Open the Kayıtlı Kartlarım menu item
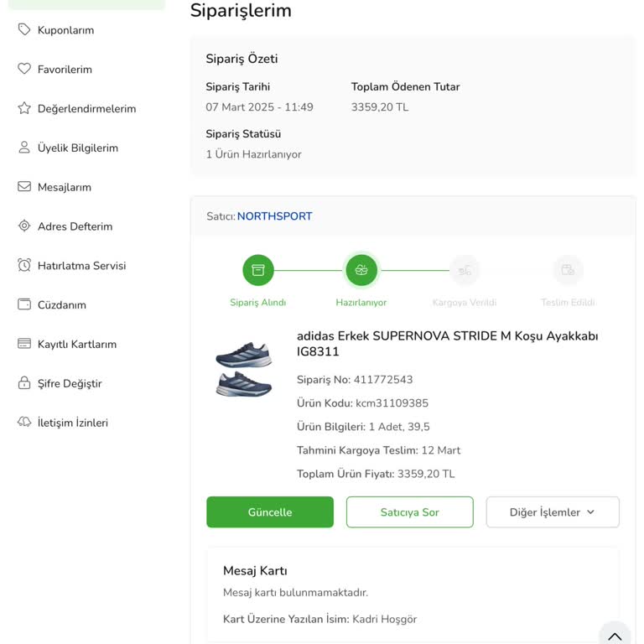The image size is (644, 644). pyautogui.click(x=76, y=344)
